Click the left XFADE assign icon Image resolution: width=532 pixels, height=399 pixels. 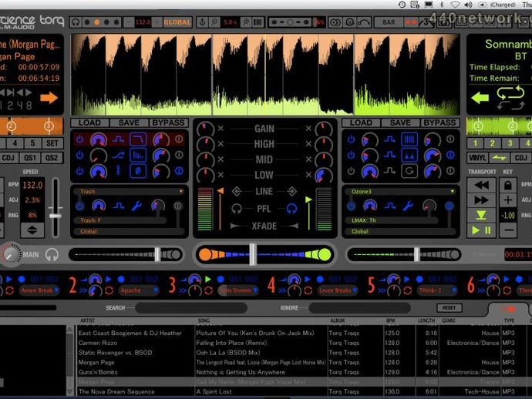(237, 226)
